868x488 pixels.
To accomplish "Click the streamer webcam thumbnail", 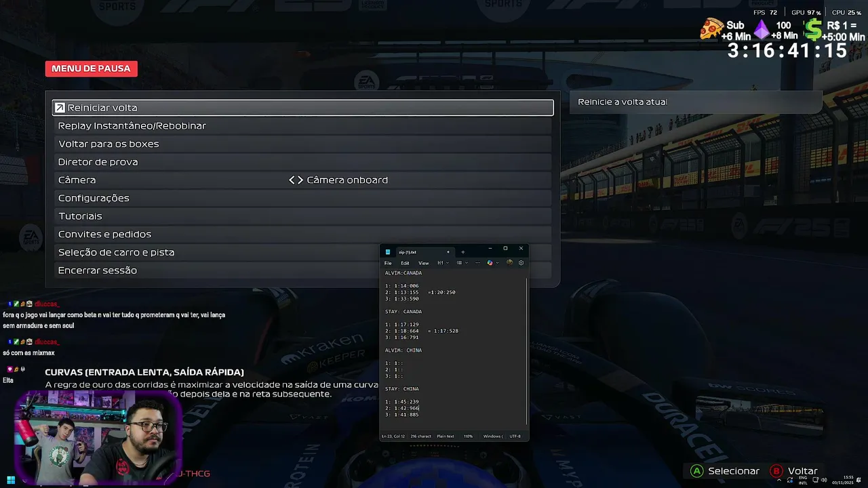I will tap(98, 437).
